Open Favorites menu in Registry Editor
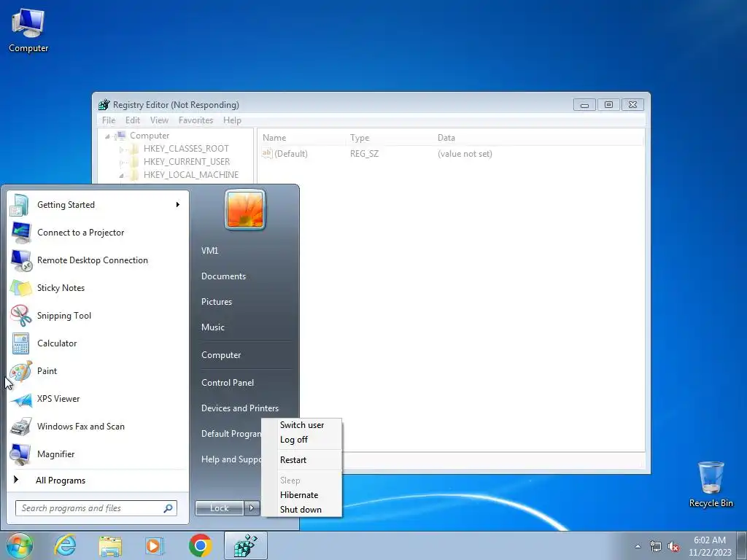 [x=196, y=120]
